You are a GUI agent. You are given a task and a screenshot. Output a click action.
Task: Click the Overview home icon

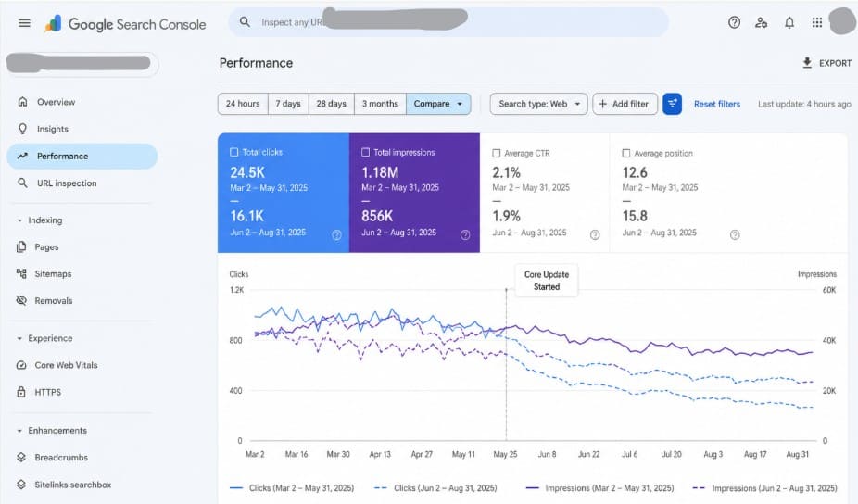22,102
